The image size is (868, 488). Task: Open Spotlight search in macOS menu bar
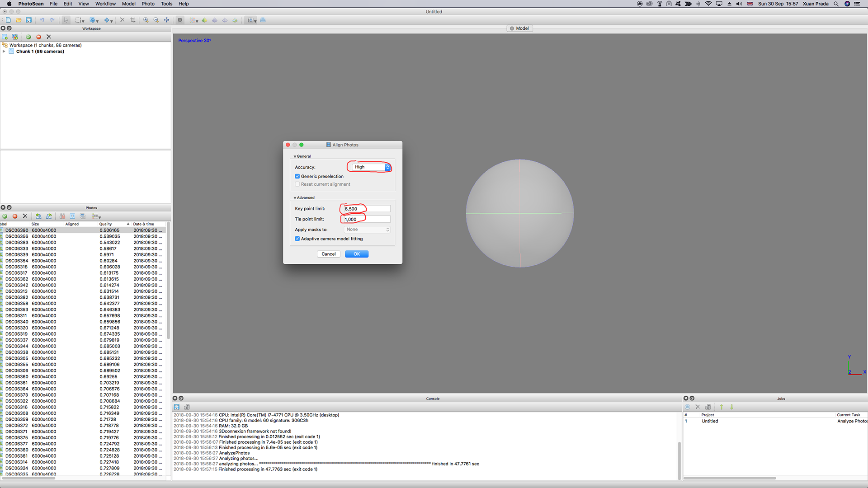coord(836,4)
